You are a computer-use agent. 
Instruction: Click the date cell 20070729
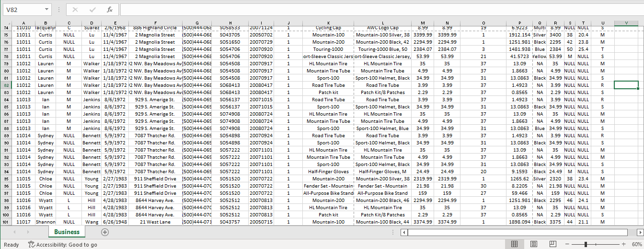tap(261, 42)
